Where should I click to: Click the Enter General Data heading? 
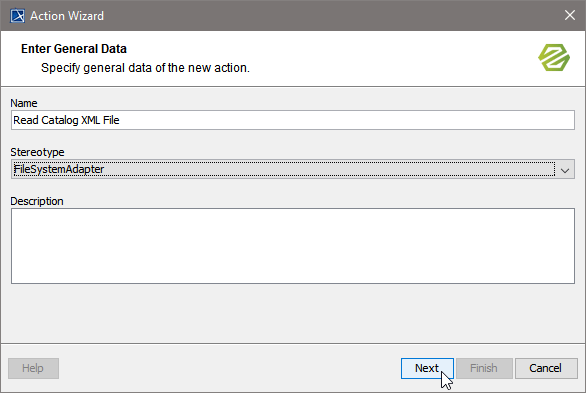(74, 49)
